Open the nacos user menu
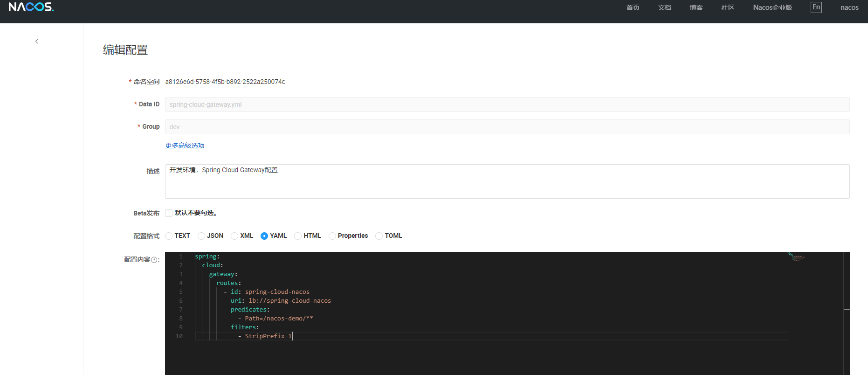Viewport: 868px width, 375px height. (849, 7)
